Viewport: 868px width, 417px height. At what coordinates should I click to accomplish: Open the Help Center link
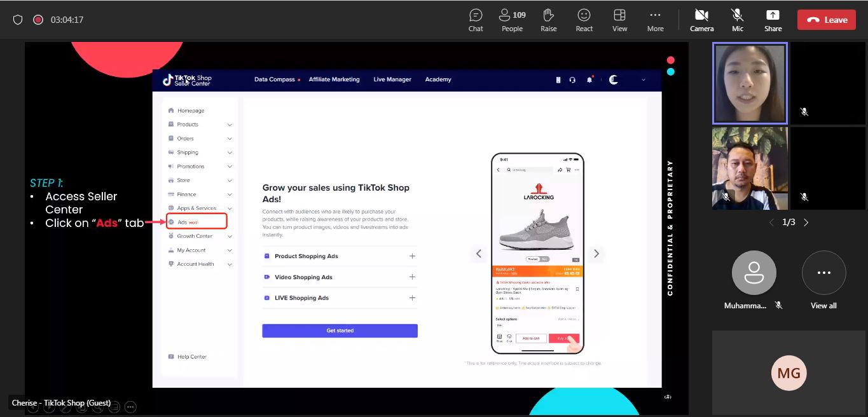pyautogui.click(x=191, y=357)
